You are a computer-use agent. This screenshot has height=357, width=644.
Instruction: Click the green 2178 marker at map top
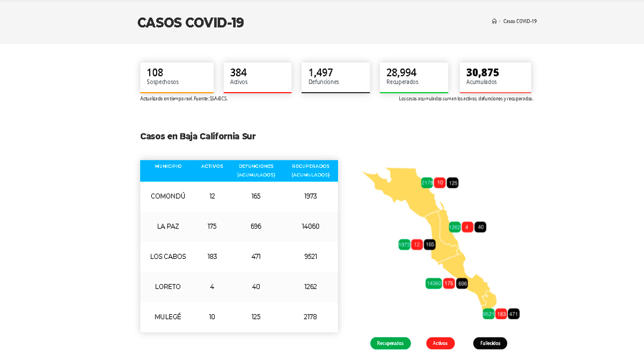coord(427,183)
